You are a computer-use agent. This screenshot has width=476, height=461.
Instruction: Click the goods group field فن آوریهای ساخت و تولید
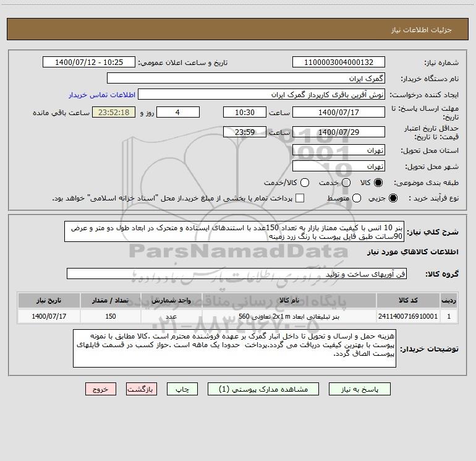tap(237, 274)
